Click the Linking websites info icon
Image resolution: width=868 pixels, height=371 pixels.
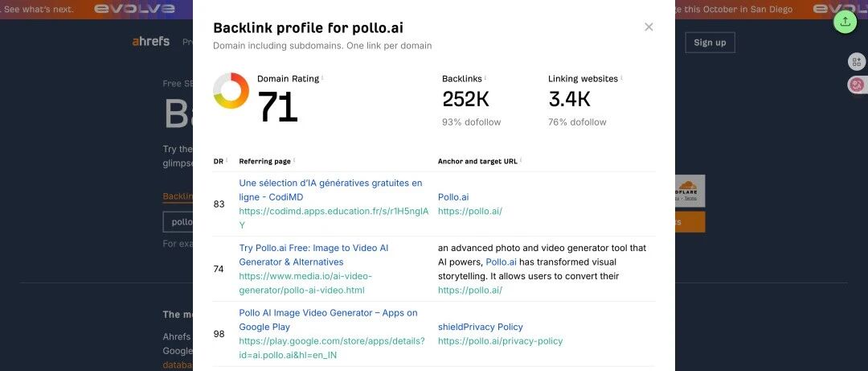(621, 78)
